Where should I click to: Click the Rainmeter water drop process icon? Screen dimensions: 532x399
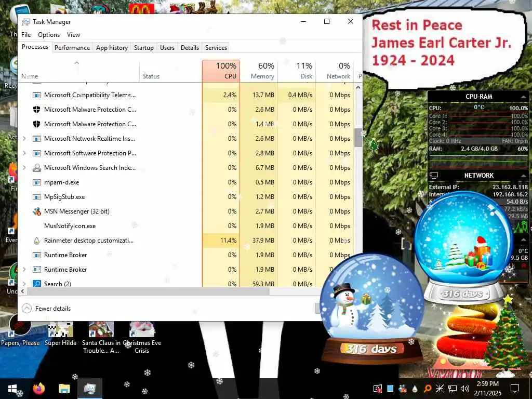[37, 241]
